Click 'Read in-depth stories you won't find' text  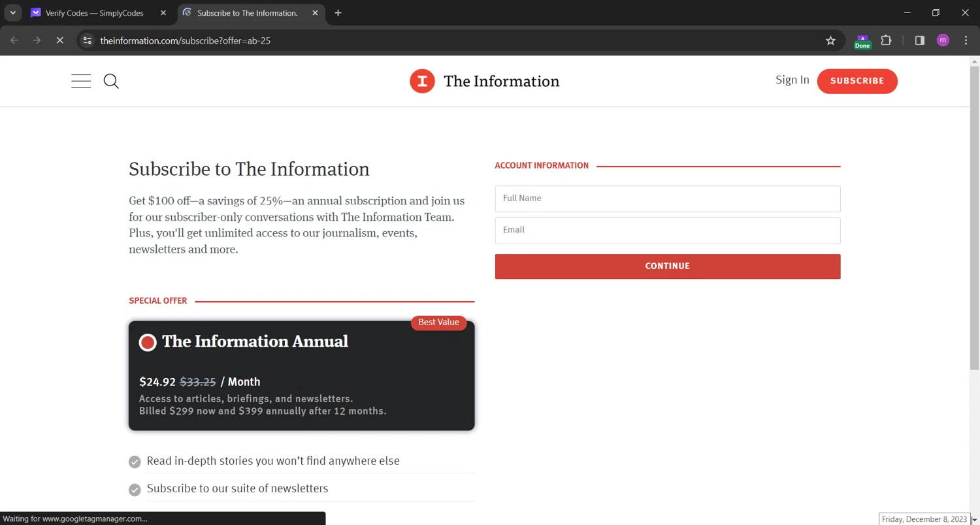(273, 461)
